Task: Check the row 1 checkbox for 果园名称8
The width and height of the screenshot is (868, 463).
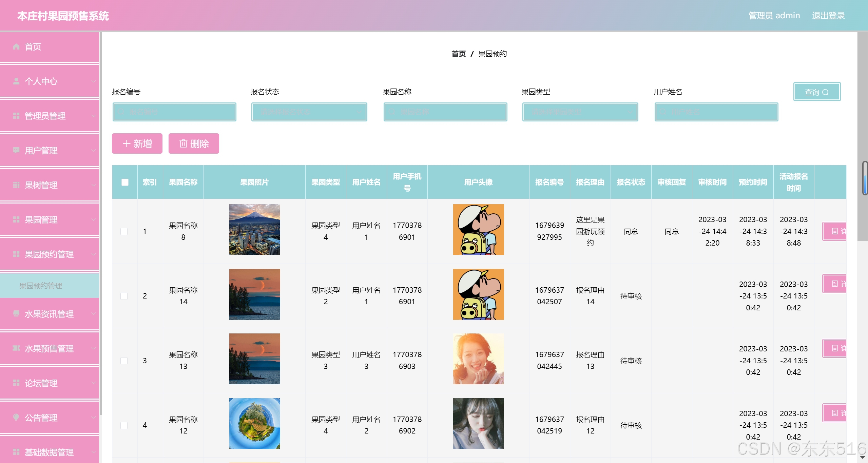Action: 124,231
